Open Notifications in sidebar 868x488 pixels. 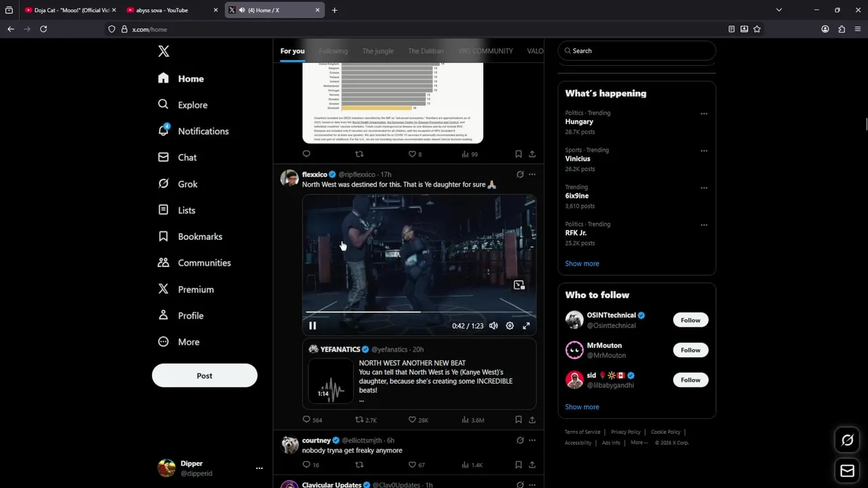coord(193,131)
